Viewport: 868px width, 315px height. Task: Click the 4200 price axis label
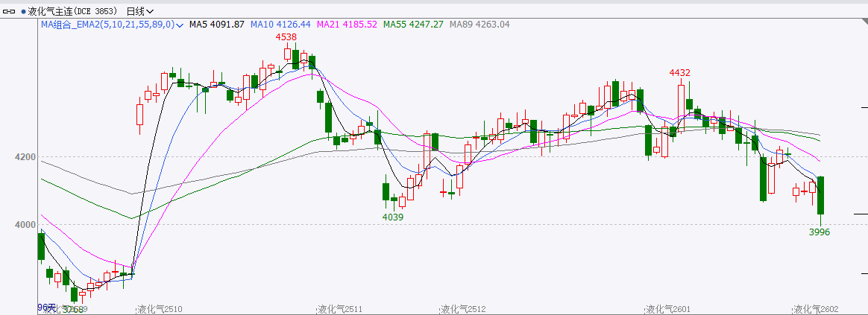[x=24, y=157]
